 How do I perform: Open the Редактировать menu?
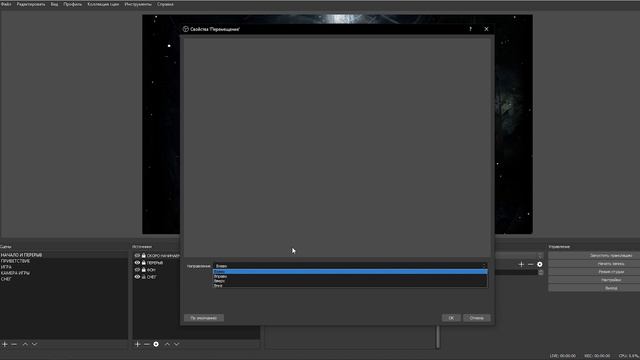pyautogui.click(x=31, y=4)
